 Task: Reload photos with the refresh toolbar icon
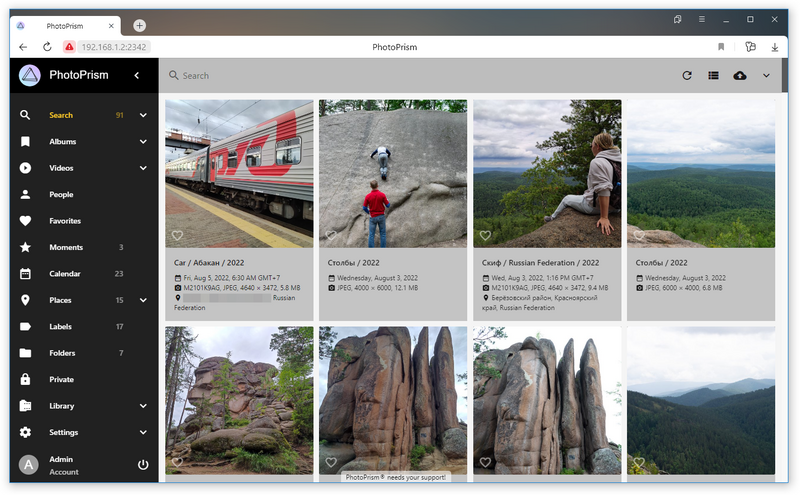687,76
